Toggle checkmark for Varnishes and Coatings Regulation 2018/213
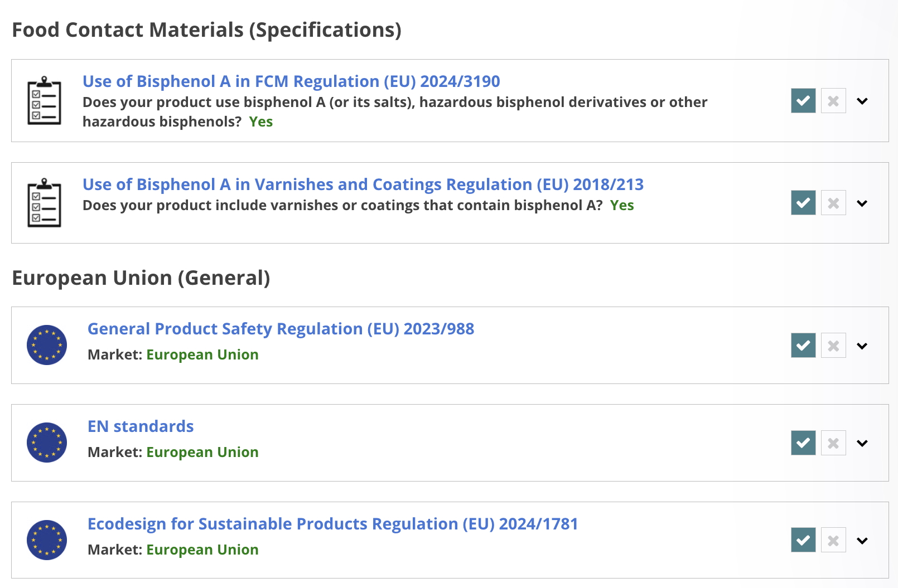Screen dimensions: 898x588 click(x=803, y=203)
